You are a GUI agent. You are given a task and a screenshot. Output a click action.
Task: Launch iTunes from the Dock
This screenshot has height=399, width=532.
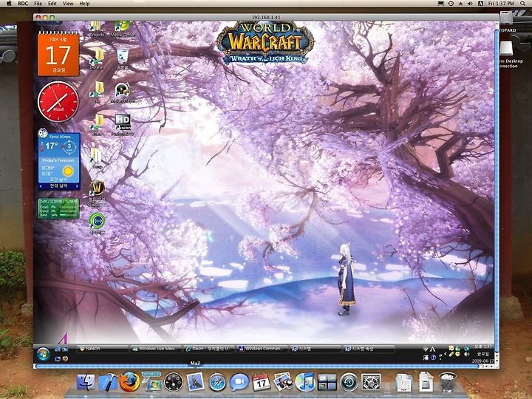point(304,383)
